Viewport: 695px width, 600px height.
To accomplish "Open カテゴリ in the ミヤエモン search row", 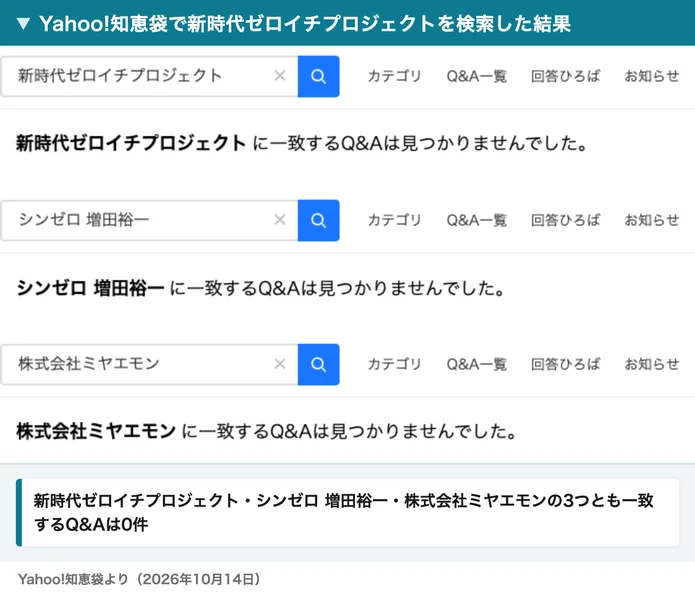I will (394, 364).
